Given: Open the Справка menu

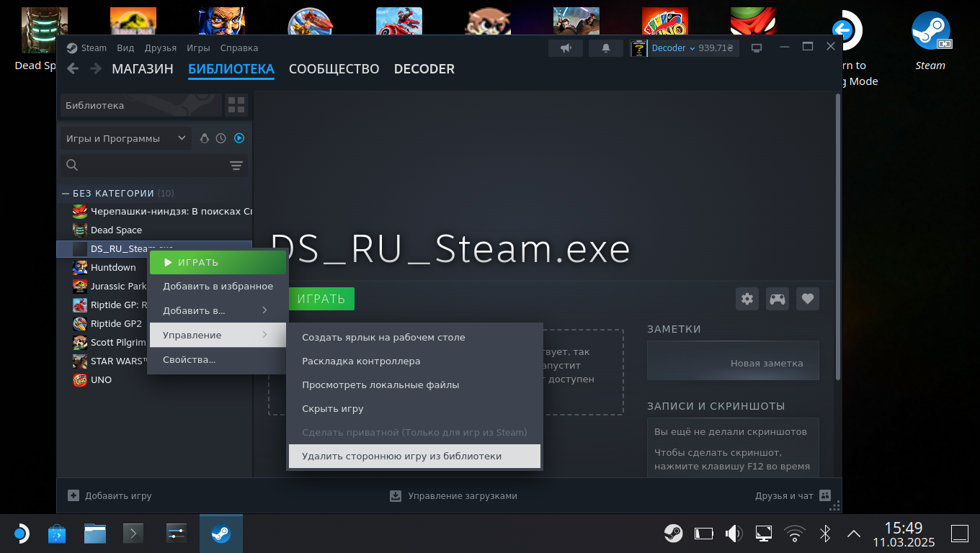Looking at the screenshot, I should pyautogui.click(x=239, y=48).
